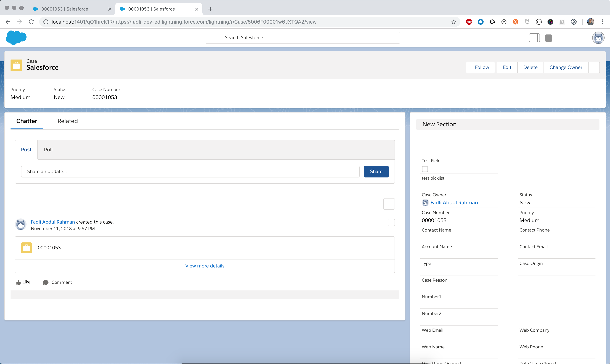Click the Status value New in details
Screen dimensions: 610x364
pyautogui.click(x=525, y=203)
